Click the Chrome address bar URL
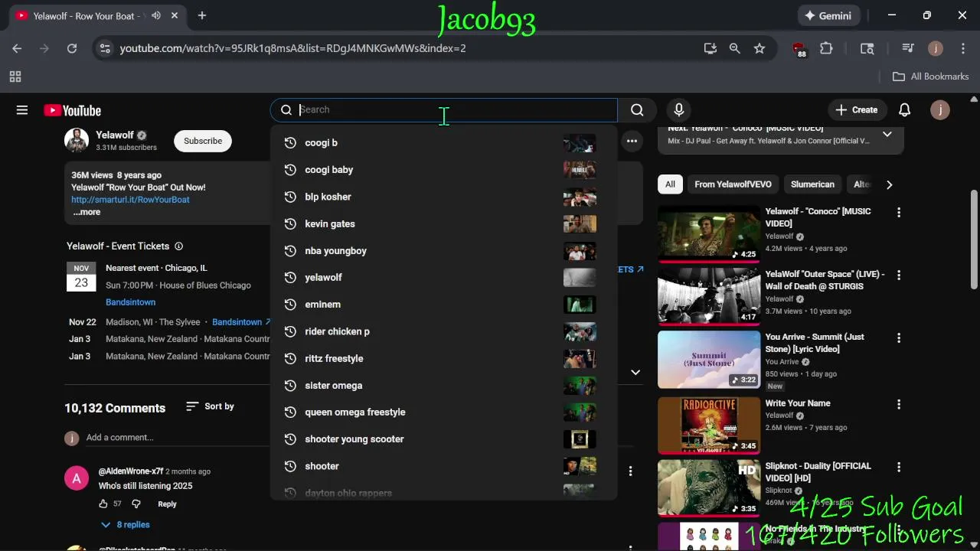The width and height of the screenshot is (980, 551). pyautogui.click(x=292, y=48)
